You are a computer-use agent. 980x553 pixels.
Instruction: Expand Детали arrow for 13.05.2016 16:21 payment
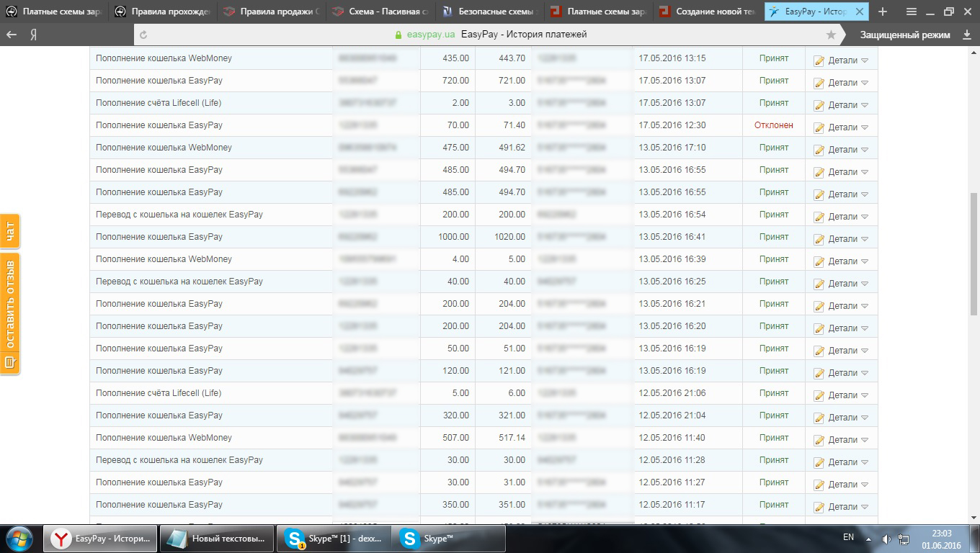(x=865, y=306)
